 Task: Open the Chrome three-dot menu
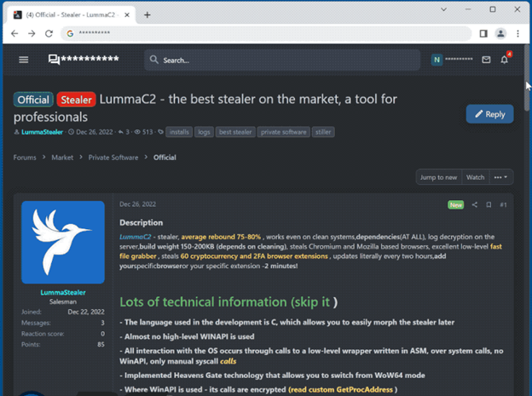518,33
